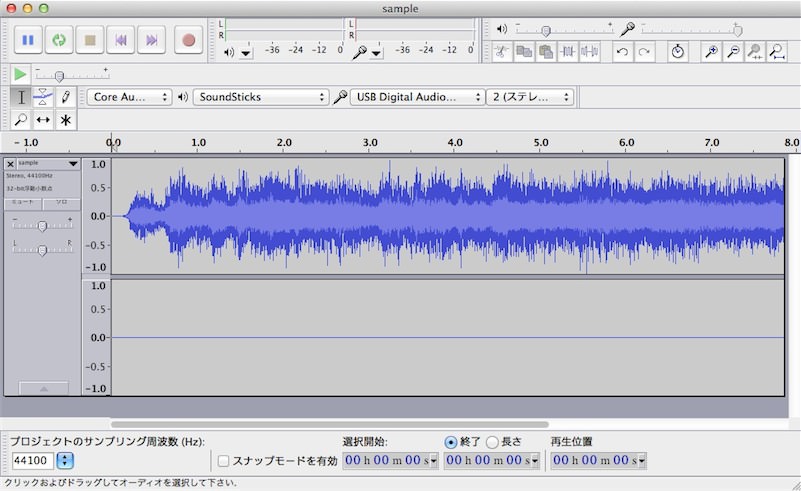The image size is (801, 491).
Task: Open the USB Digital Audio input dropdown
Action: click(x=417, y=97)
